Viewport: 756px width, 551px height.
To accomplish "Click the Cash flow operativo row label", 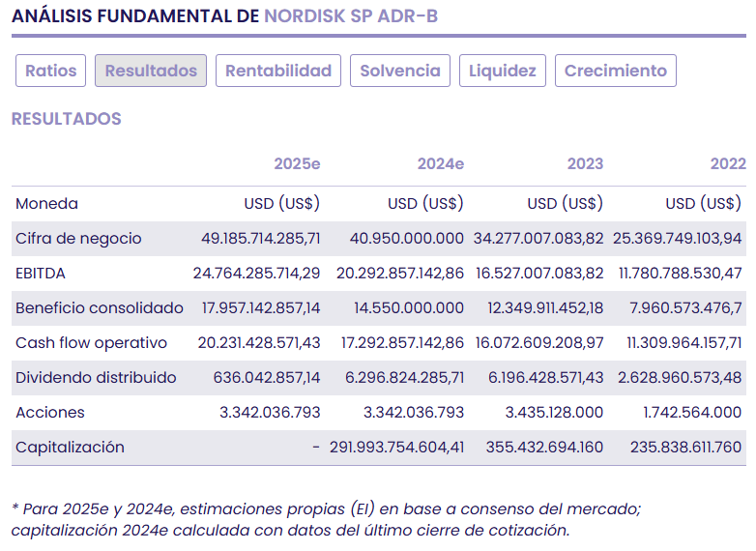I will 91,343.
